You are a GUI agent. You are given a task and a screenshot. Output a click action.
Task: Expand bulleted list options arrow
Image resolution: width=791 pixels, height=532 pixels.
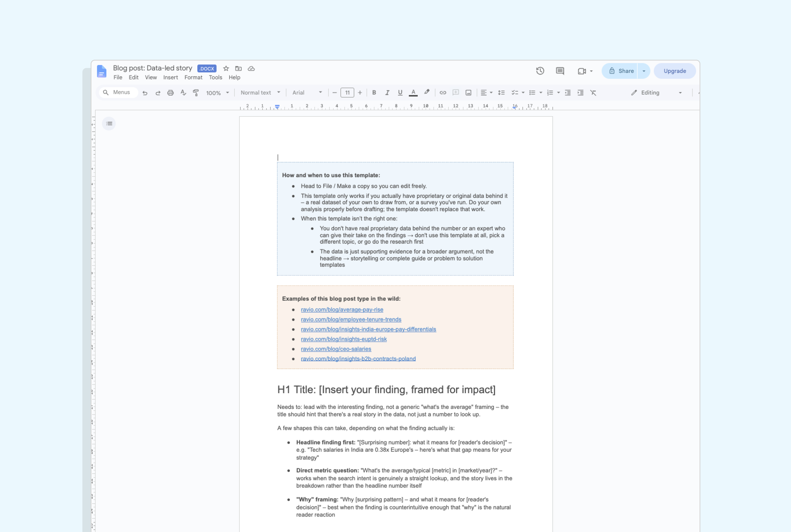(x=541, y=93)
